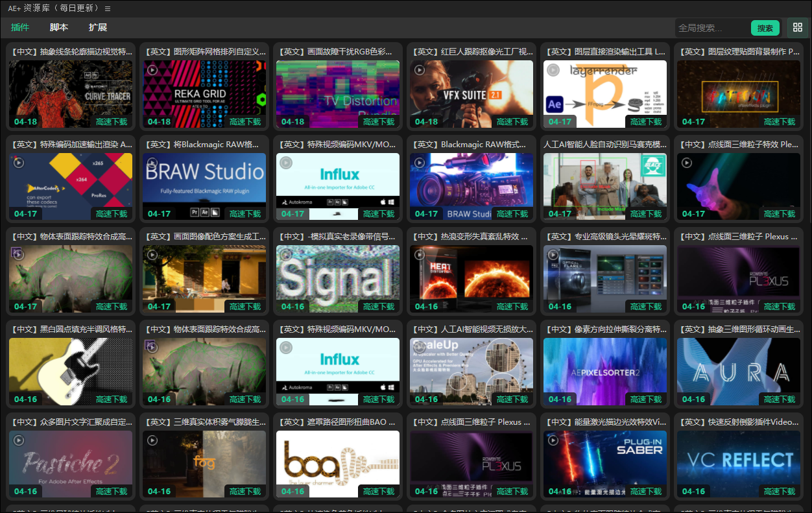Select the 插件 tab
This screenshot has height=513, width=812.
click(x=20, y=27)
